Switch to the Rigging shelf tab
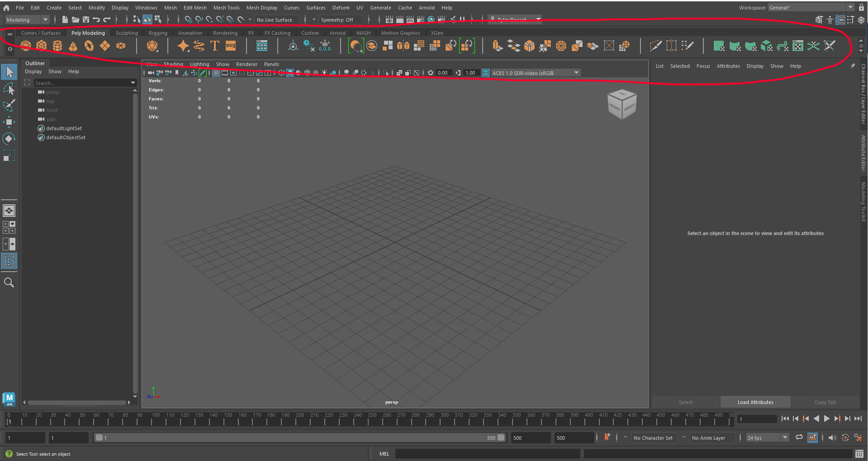The image size is (868, 461). (158, 33)
